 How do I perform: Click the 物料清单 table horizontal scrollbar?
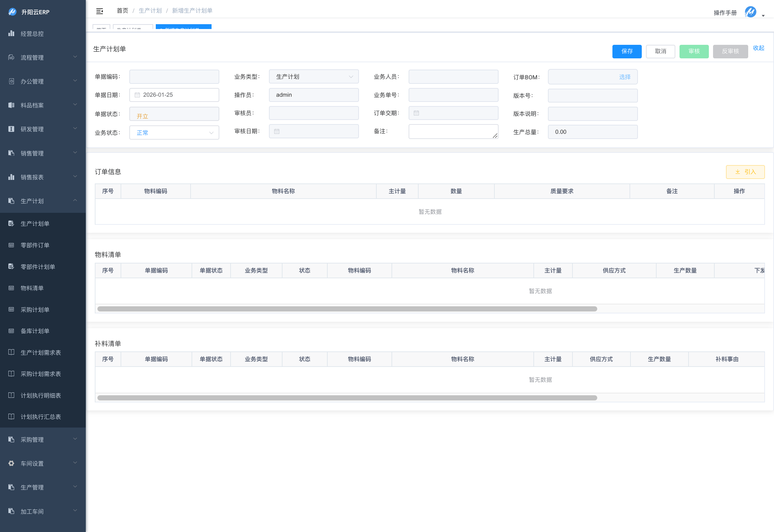[347, 309]
